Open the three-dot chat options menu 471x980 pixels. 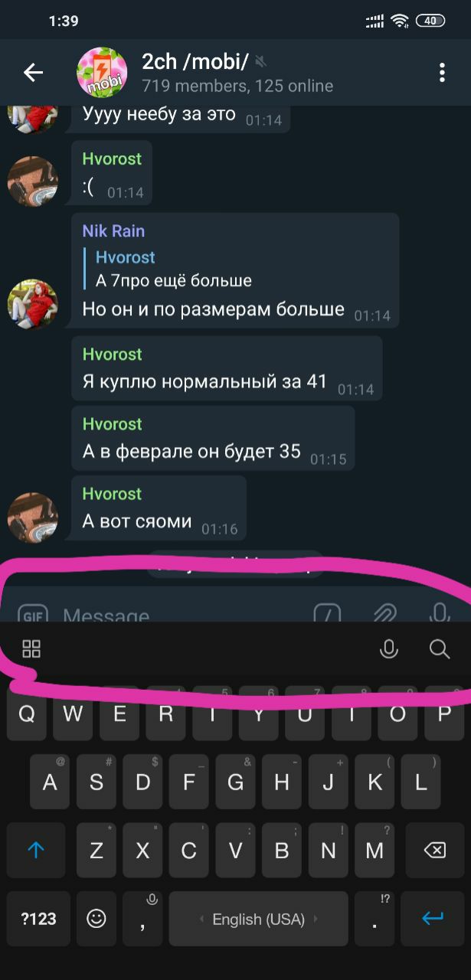442,73
